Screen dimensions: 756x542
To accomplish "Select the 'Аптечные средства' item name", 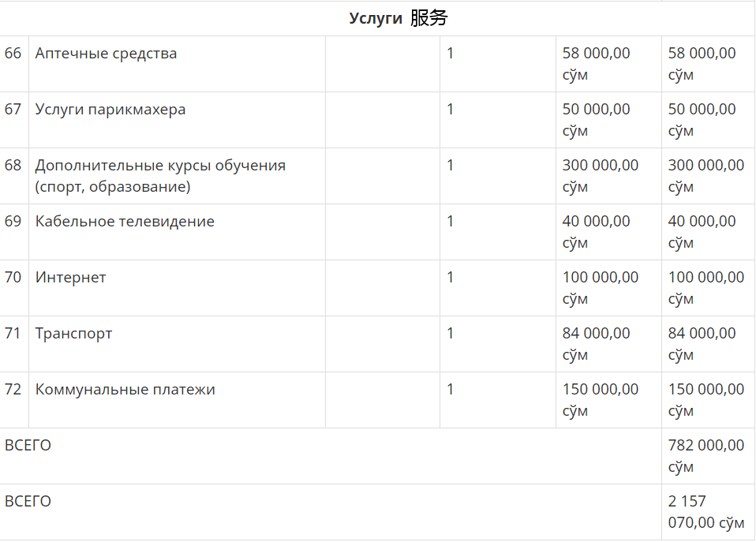I will point(106,54).
